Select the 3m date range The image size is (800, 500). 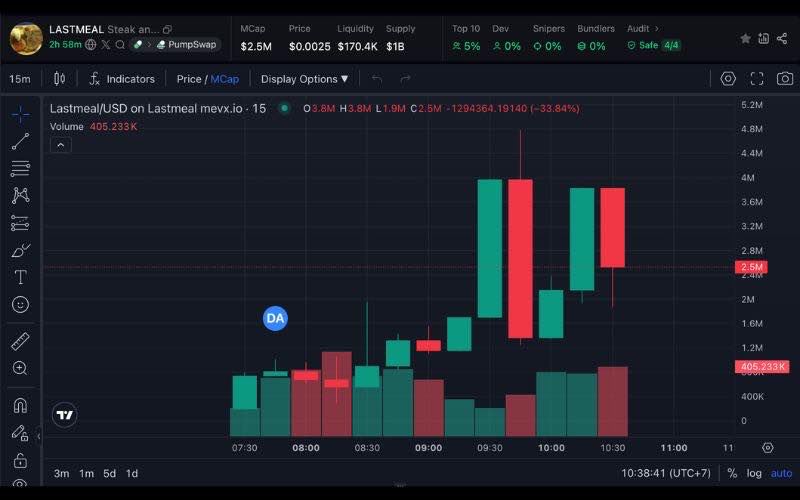tap(61, 473)
